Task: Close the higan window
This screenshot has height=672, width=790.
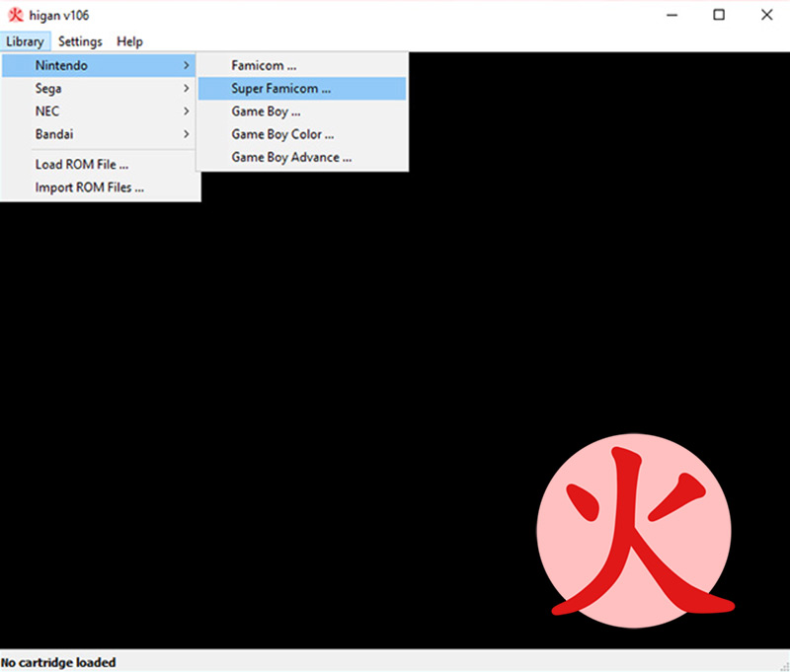Action: pos(766,15)
